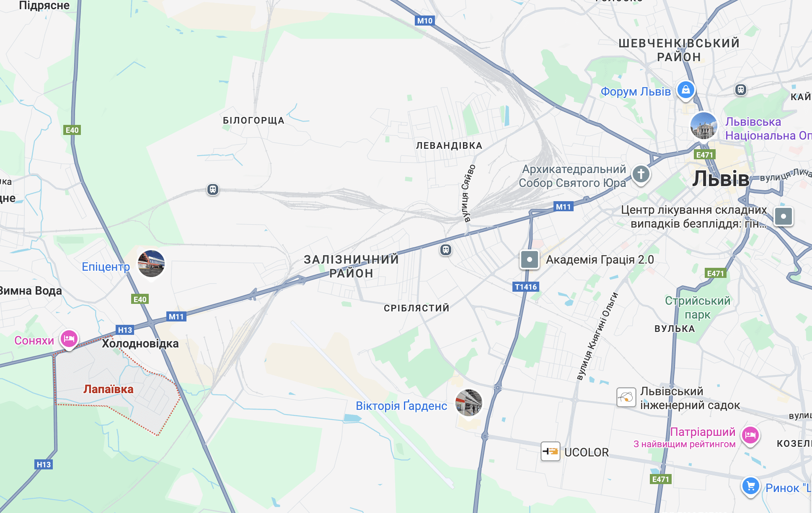Click the Академія Грація 2.0 marker
This screenshot has width=812, height=513.
530,259
